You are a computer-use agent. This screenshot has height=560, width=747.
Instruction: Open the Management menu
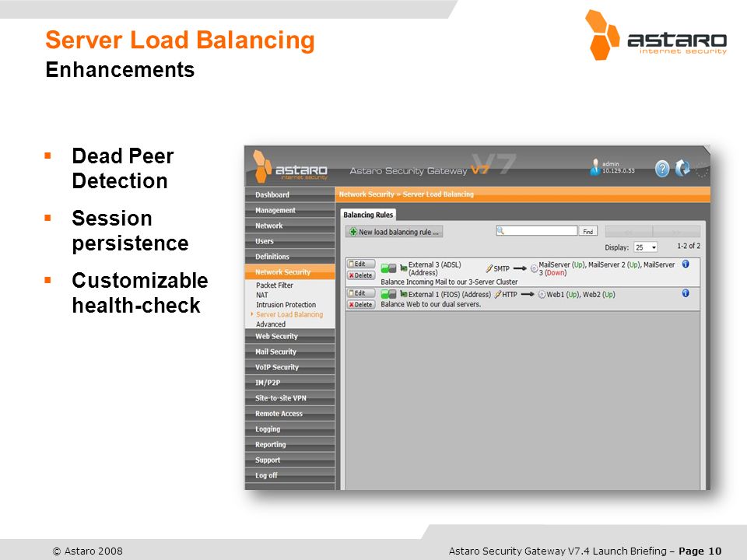pos(289,210)
